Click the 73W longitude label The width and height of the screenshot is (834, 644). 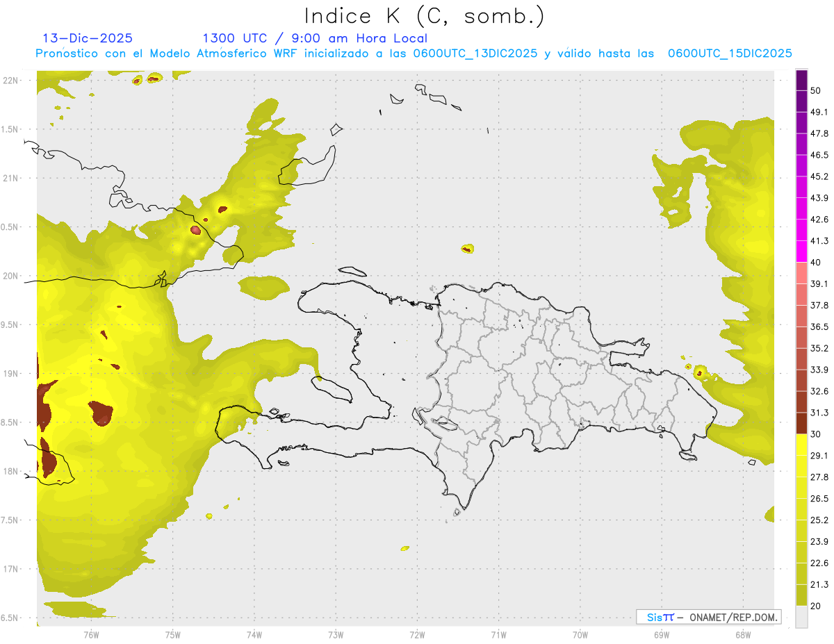pos(336,634)
